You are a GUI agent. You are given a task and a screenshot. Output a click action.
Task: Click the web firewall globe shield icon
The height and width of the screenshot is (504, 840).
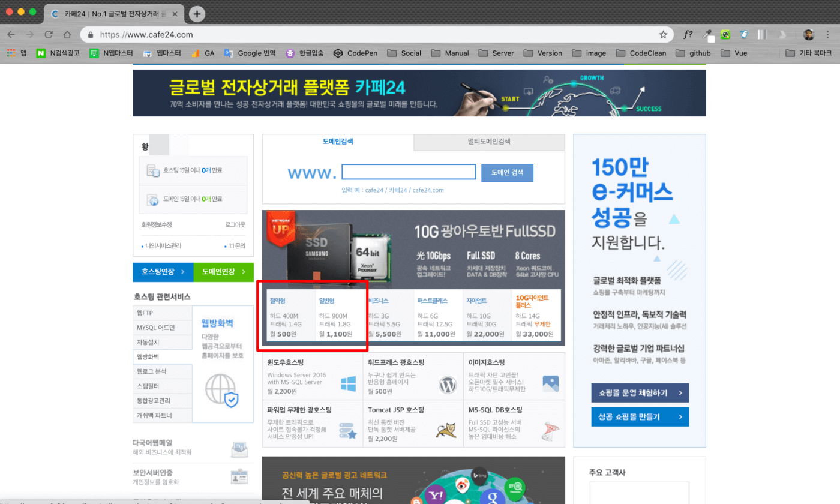222,390
